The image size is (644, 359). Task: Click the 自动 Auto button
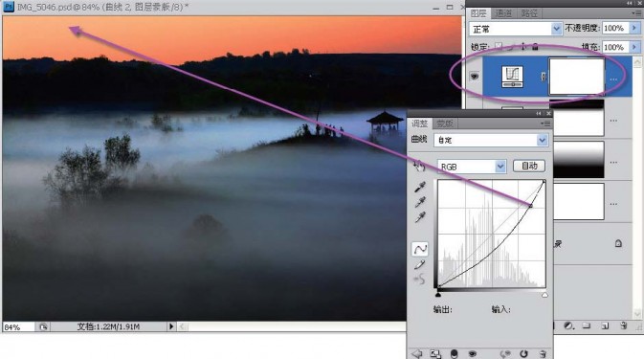coord(529,166)
